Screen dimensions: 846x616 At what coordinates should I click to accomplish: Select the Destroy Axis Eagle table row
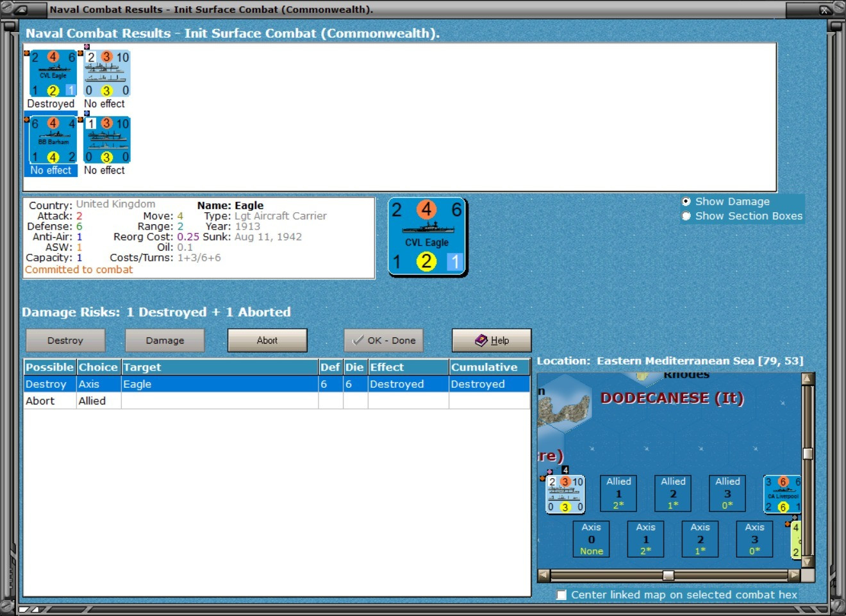click(277, 384)
